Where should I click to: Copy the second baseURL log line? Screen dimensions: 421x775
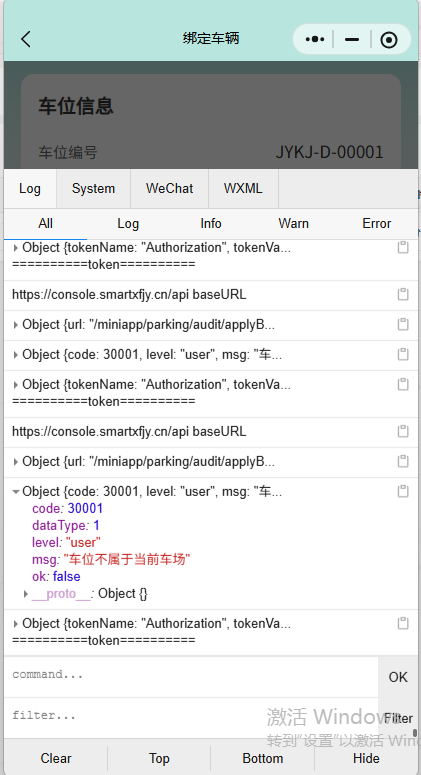[x=403, y=431]
